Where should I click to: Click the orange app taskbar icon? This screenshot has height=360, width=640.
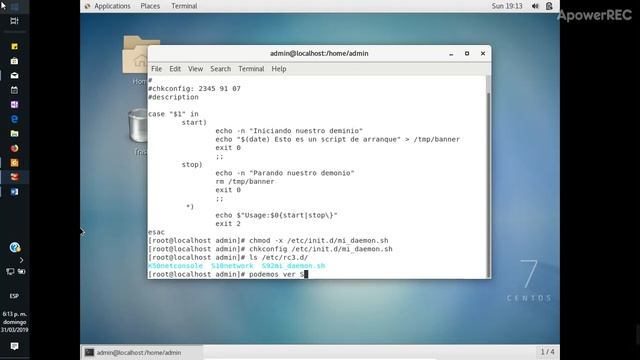[x=14, y=162]
